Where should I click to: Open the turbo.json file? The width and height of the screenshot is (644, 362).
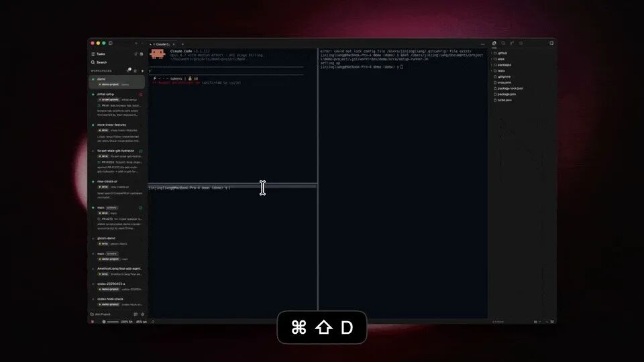502,100
